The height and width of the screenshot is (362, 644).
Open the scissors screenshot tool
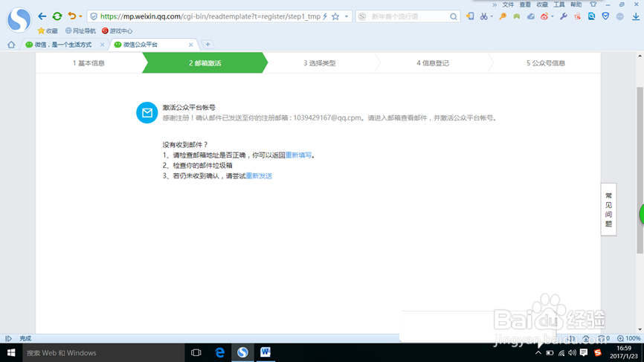(484, 16)
